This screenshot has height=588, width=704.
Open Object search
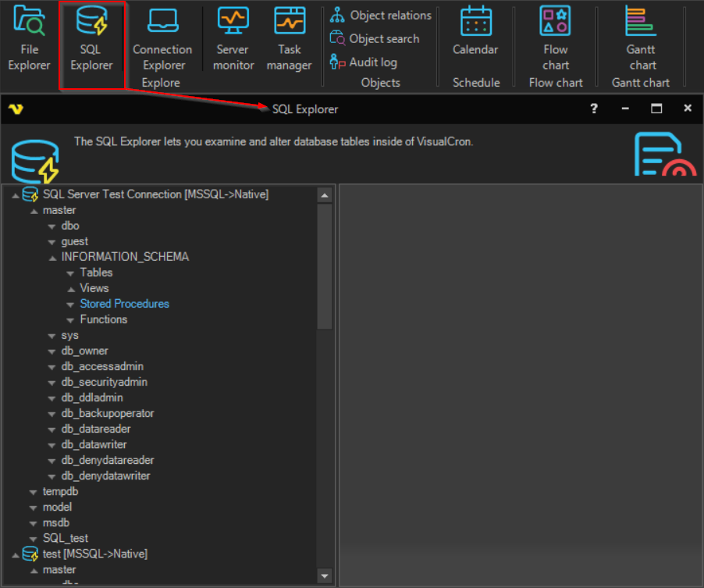click(375, 39)
